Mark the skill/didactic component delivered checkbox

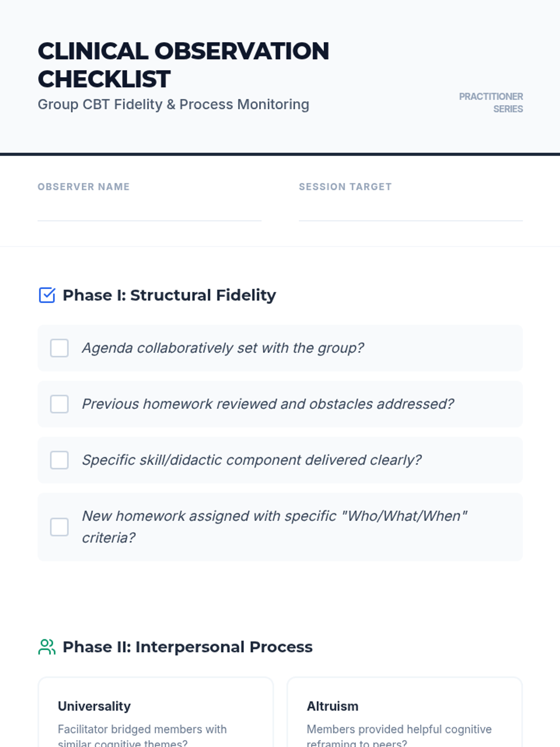tap(59, 460)
